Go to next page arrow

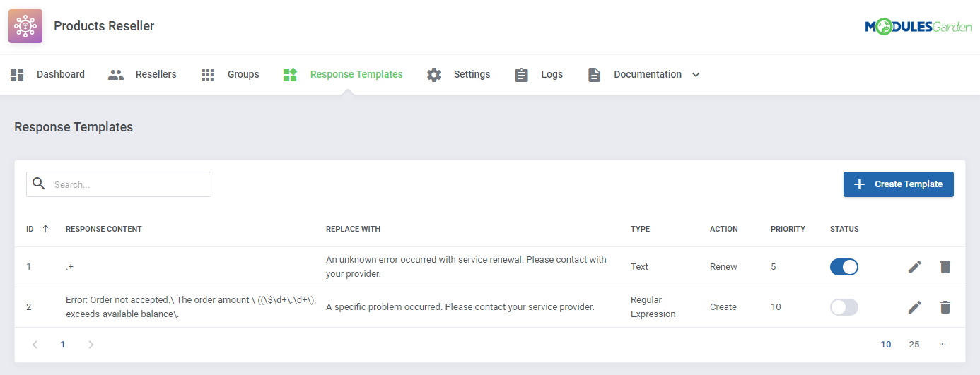(x=91, y=345)
